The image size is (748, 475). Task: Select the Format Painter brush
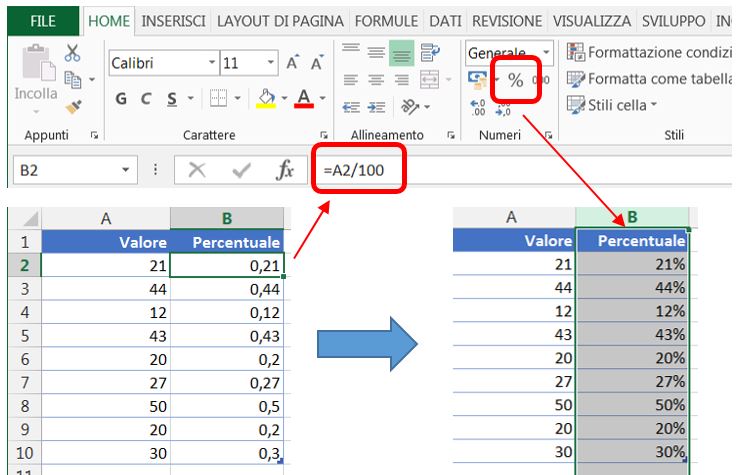click(x=73, y=107)
